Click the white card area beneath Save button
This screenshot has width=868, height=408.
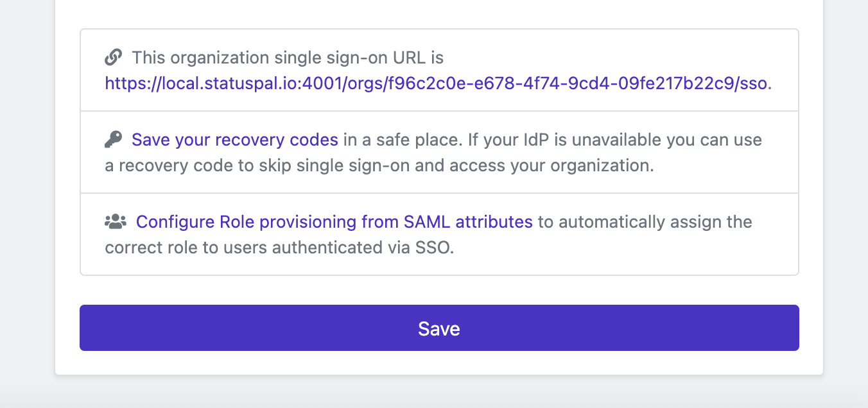coord(439,362)
